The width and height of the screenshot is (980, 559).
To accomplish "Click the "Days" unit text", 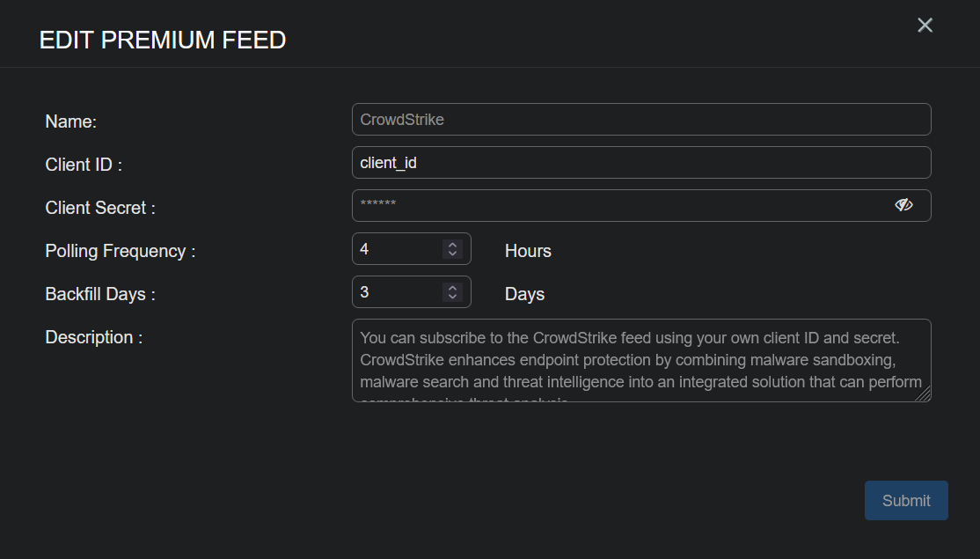I will [x=524, y=294].
